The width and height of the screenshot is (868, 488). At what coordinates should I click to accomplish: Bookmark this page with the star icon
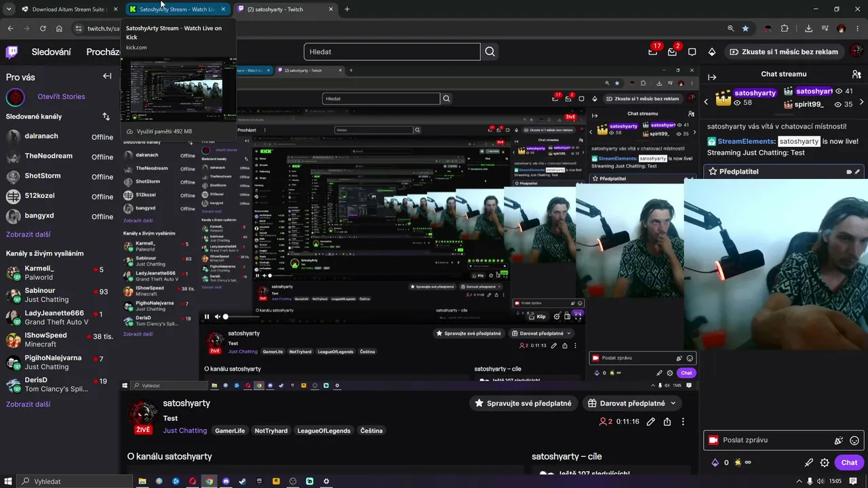coord(745,28)
